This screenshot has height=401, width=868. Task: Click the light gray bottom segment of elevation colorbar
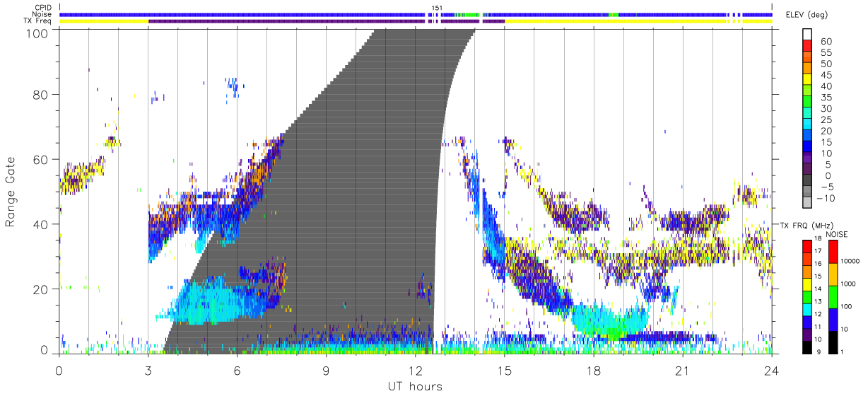click(809, 202)
